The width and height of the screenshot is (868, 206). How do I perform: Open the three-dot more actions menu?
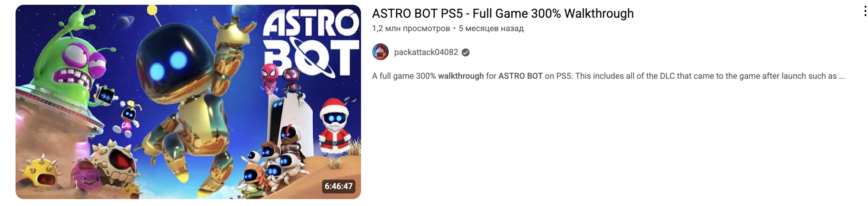pyautogui.click(x=865, y=11)
